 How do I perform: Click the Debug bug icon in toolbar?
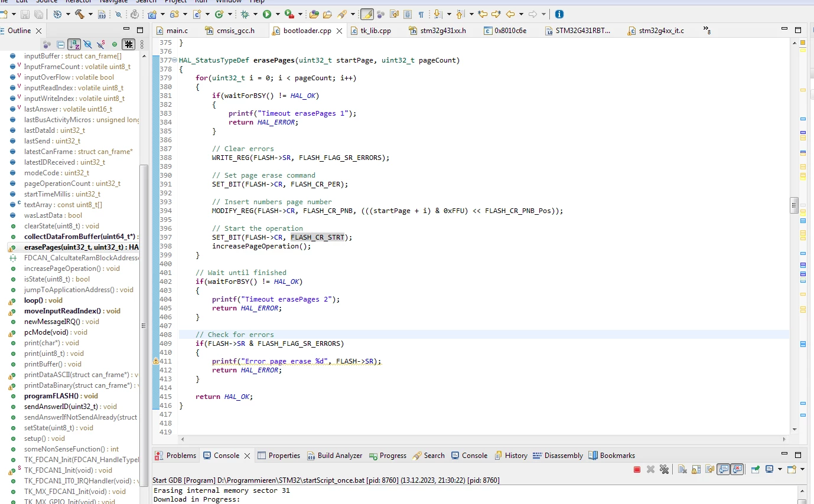tap(245, 14)
